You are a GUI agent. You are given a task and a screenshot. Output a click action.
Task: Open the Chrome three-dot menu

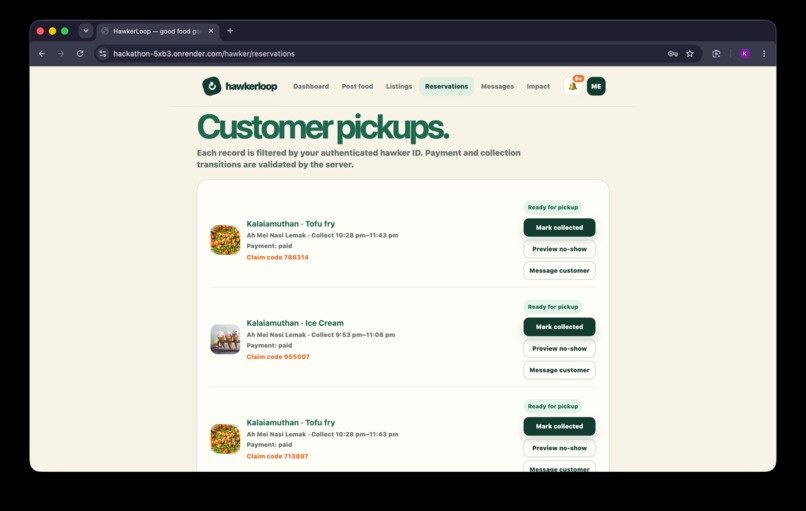764,53
